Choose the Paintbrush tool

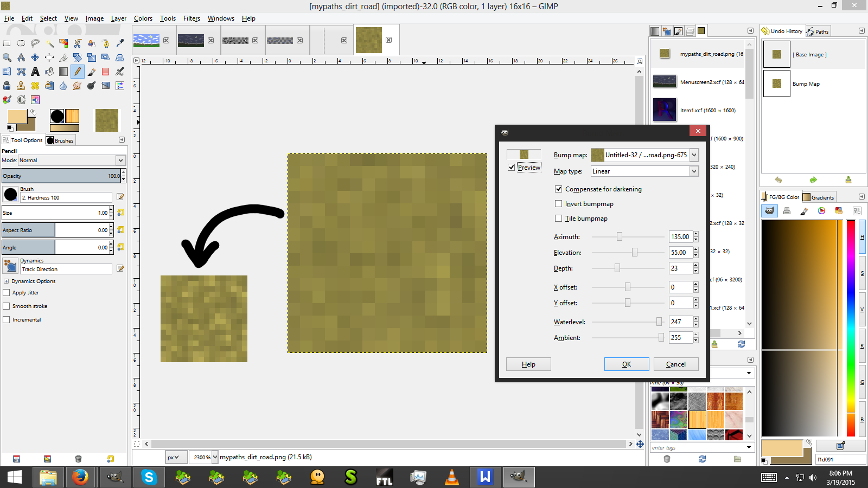92,72
